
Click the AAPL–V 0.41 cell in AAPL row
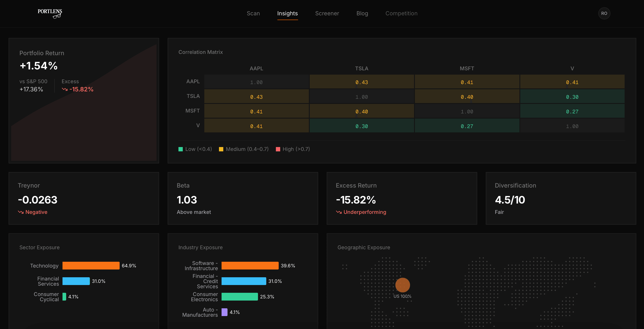tap(572, 82)
